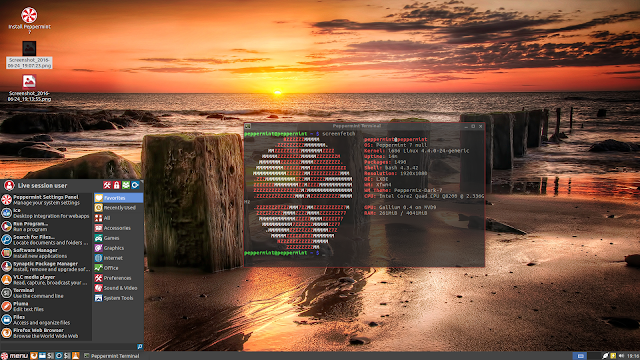Switch to the second workspace in pager
Viewport: 640px width, 360px height.
(594, 356)
